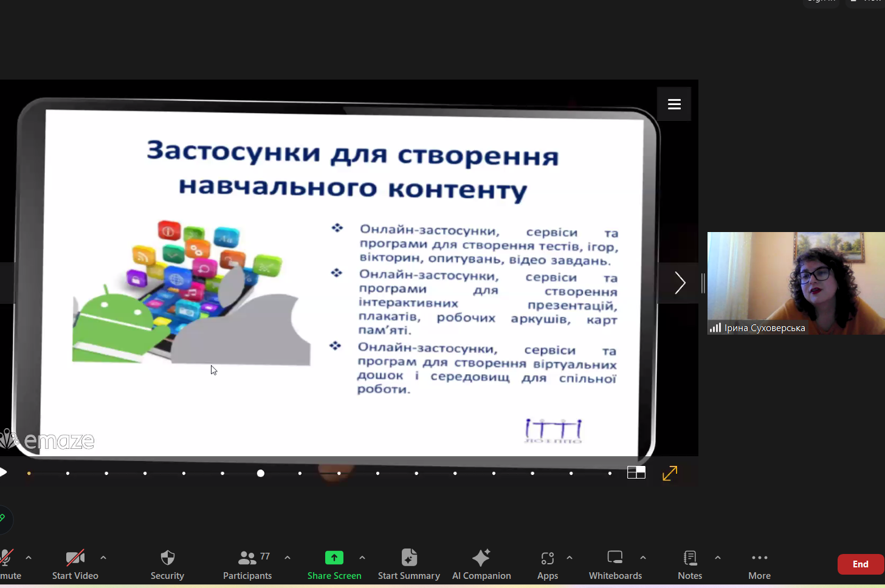Open AI Companion
The width and height of the screenshot is (885, 588).
(x=481, y=558)
